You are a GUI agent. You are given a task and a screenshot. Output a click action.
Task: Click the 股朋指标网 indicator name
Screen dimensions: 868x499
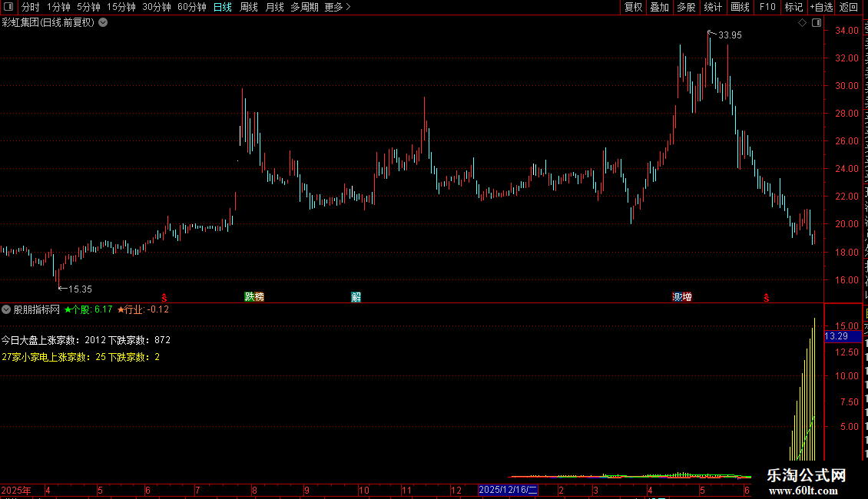(37, 310)
